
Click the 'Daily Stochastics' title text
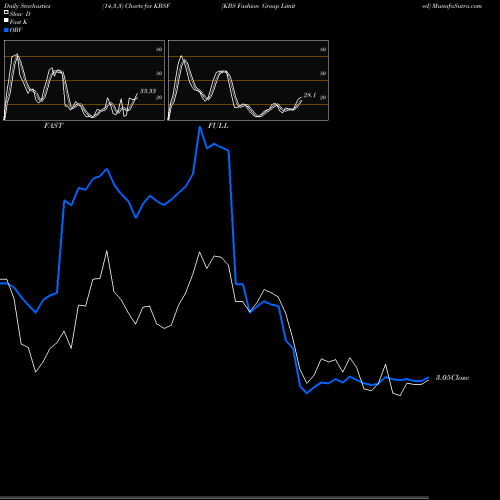pyautogui.click(x=27, y=6)
